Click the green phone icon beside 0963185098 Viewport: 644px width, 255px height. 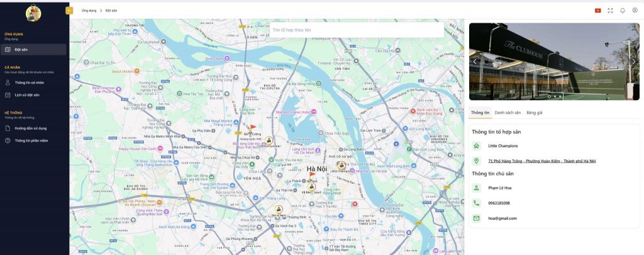pyautogui.click(x=476, y=203)
